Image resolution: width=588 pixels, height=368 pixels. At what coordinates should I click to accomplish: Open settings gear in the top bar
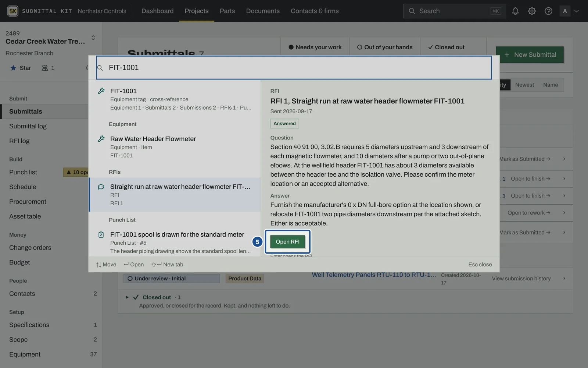tap(532, 11)
